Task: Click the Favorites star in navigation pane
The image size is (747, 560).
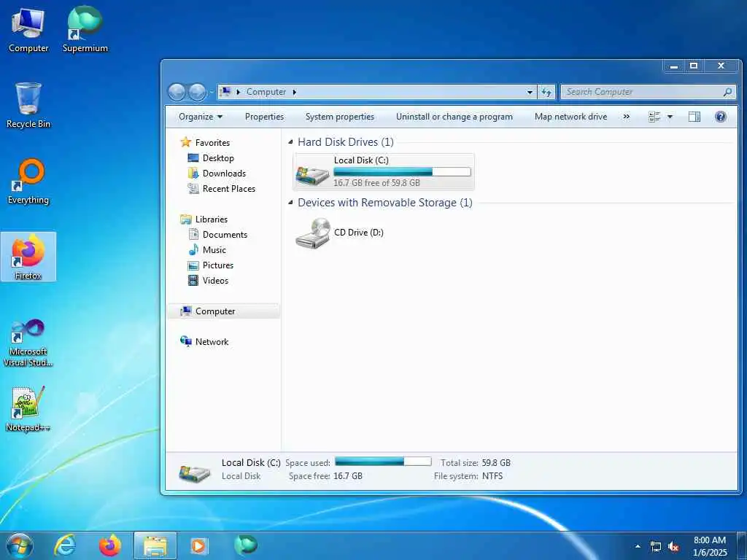Action: tap(186, 142)
